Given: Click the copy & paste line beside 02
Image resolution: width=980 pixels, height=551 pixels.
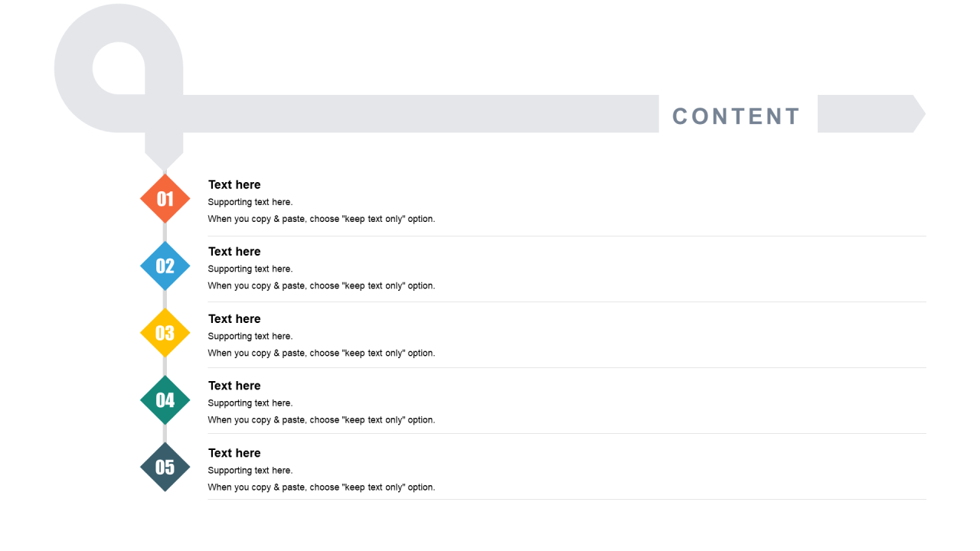Looking at the screenshot, I should tap(322, 286).
